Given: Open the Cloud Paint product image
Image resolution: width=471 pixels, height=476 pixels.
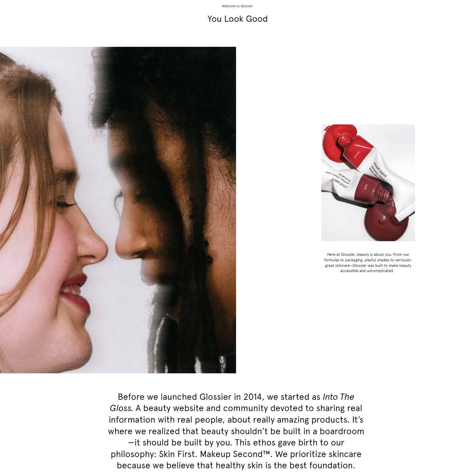Looking at the screenshot, I should point(368,183).
